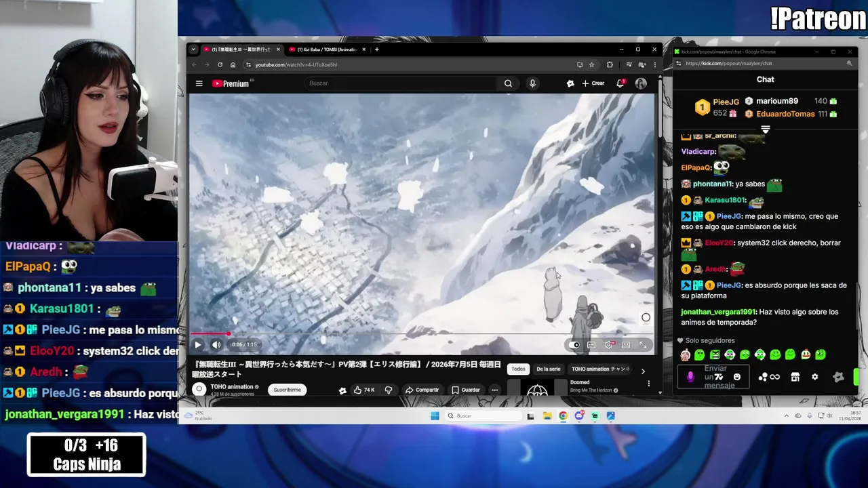
Task: Bookmark this page with the star
Action: point(591,64)
